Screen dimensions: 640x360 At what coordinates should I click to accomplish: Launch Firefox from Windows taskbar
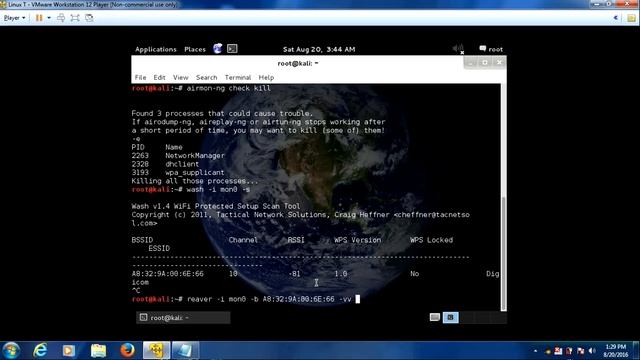tap(127, 350)
